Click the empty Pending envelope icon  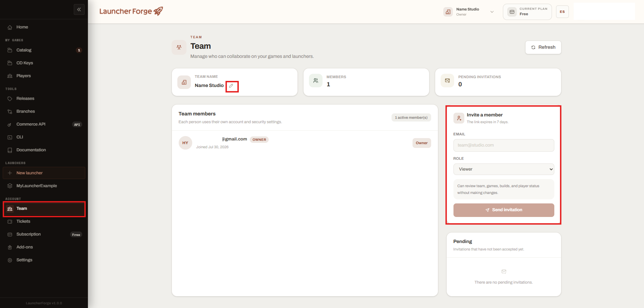(x=504, y=271)
